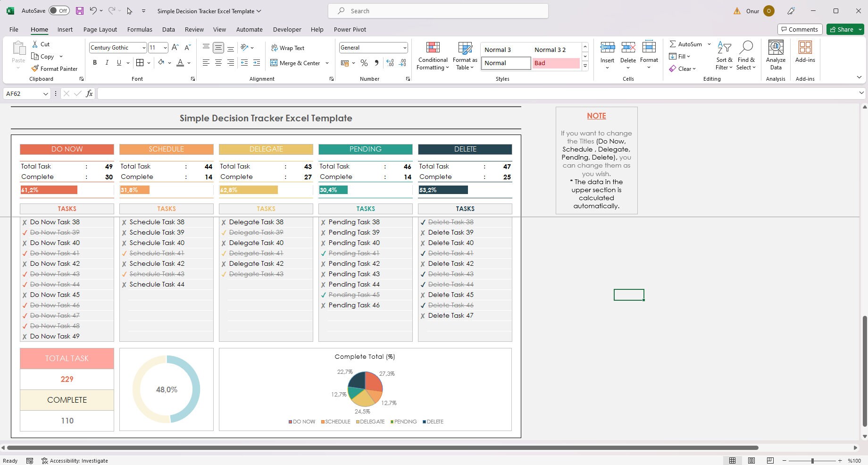The height and width of the screenshot is (465, 868).
Task: Select the Format Painter tool
Action: tap(54, 68)
